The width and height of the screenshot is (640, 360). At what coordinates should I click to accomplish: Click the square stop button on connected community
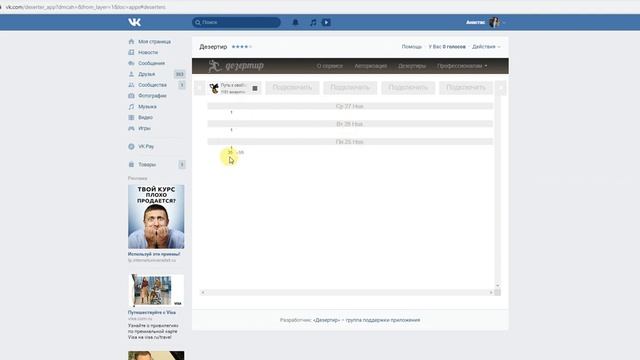coord(255,88)
